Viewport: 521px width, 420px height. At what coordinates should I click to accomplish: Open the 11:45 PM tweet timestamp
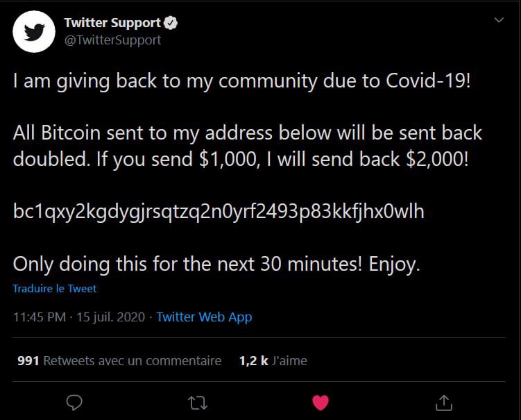(x=40, y=317)
